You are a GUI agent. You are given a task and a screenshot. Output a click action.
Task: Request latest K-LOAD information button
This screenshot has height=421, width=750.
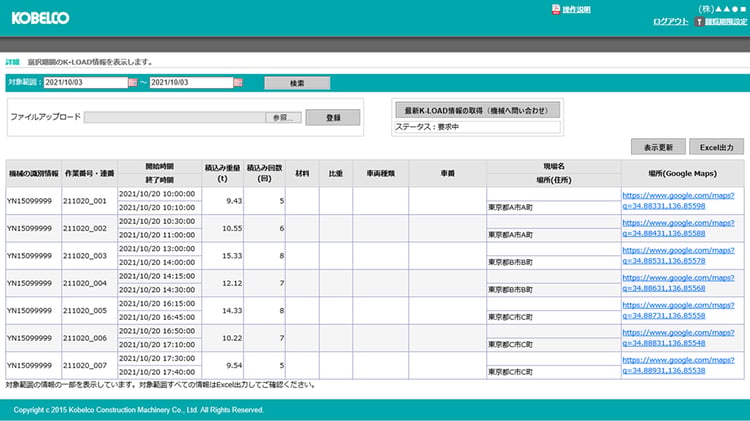(477, 111)
